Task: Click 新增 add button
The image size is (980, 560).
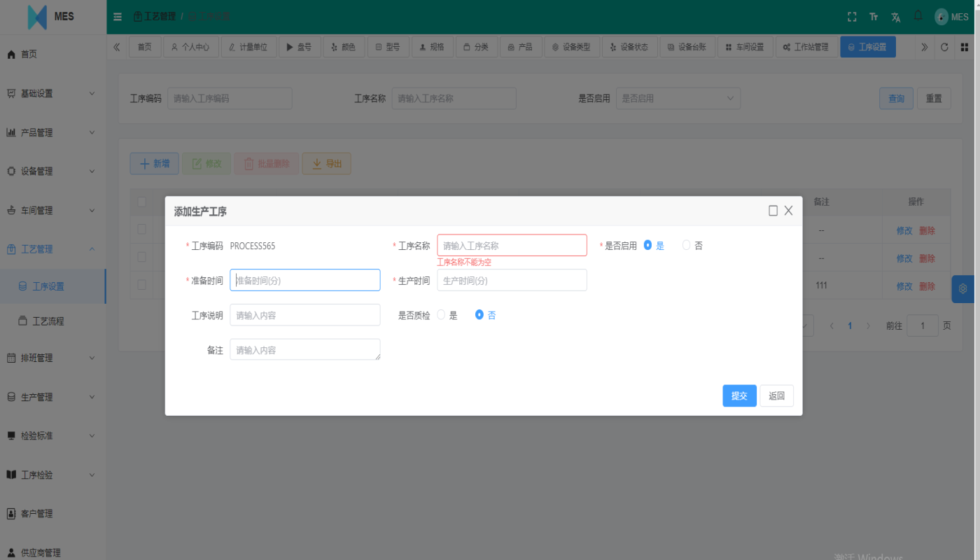Action: pos(155,164)
